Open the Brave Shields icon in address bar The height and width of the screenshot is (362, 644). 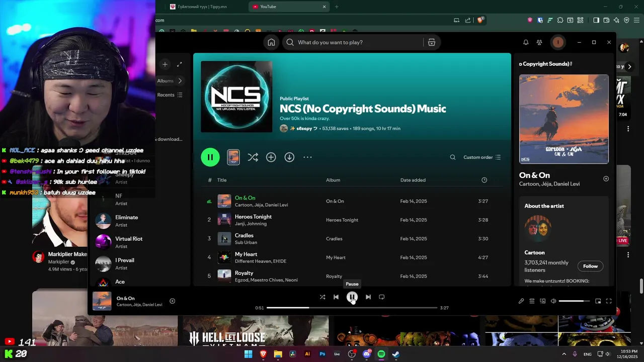coord(480,20)
